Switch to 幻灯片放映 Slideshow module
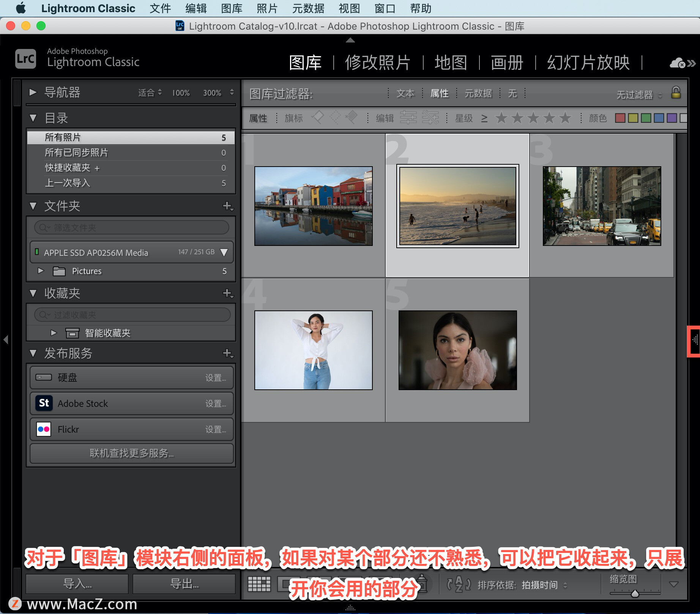 (588, 63)
